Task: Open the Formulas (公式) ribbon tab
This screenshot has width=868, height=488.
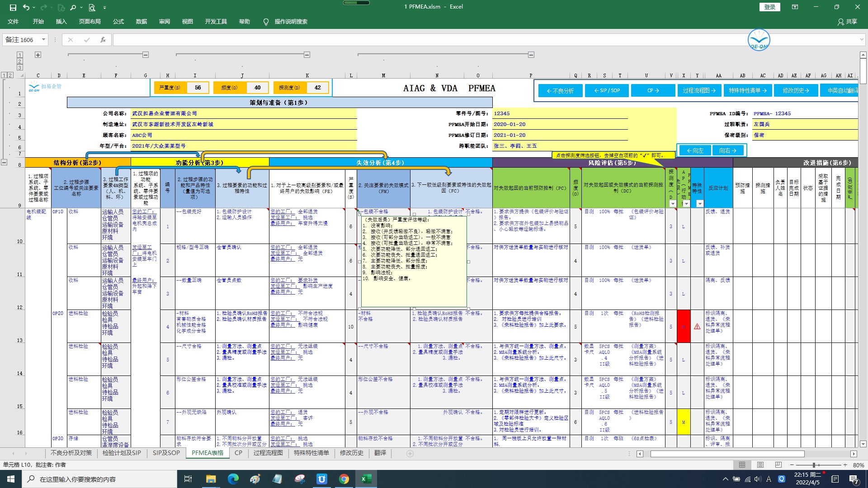Action: (118, 21)
